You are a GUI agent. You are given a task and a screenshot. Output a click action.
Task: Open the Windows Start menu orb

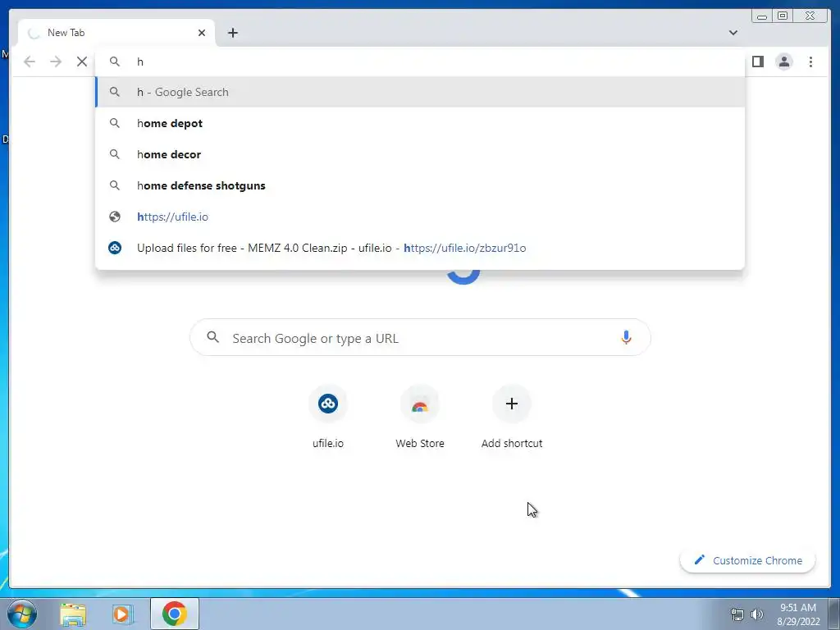click(21, 614)
